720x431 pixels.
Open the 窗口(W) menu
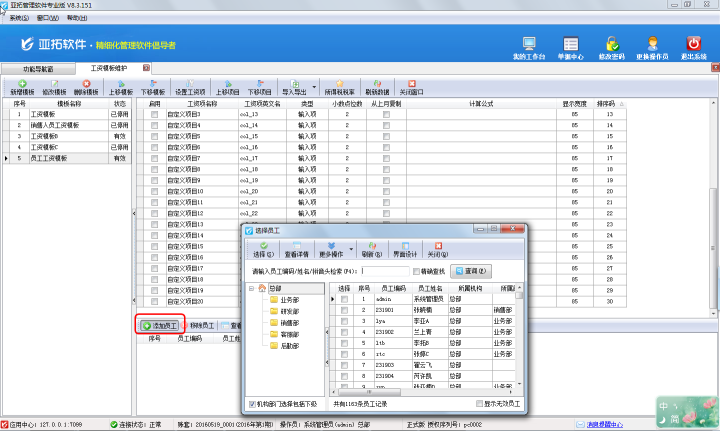[x=46, y=18]
